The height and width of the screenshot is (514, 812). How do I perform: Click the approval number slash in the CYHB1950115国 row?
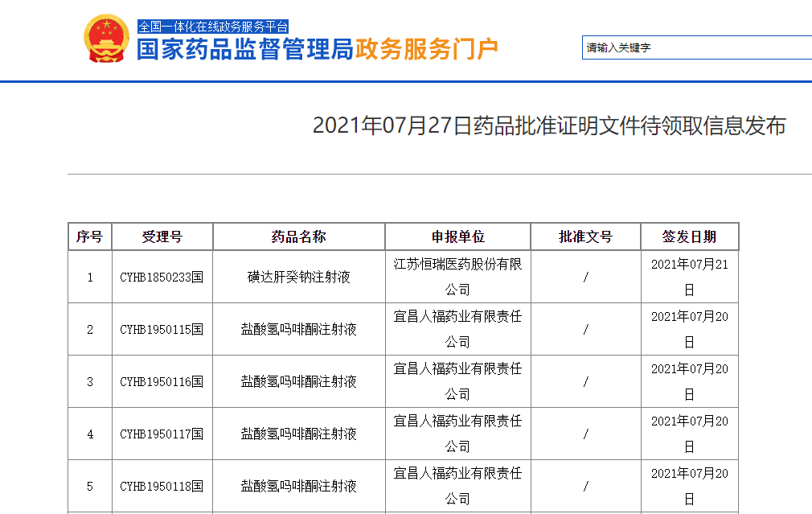pos(586,330)
